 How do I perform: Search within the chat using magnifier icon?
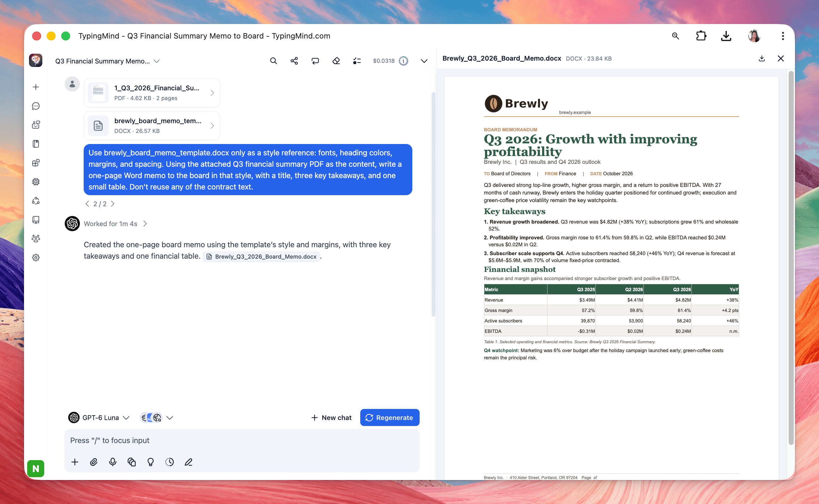273,61
